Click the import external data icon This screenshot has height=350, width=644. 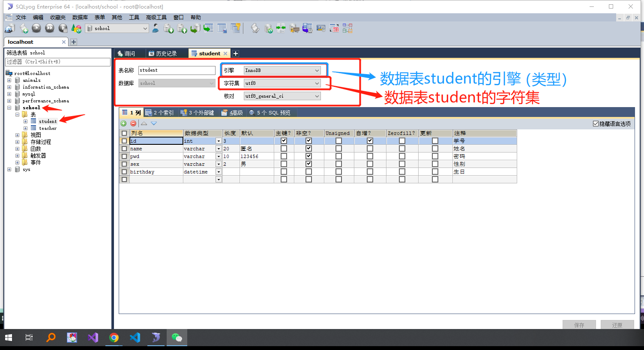169,28
